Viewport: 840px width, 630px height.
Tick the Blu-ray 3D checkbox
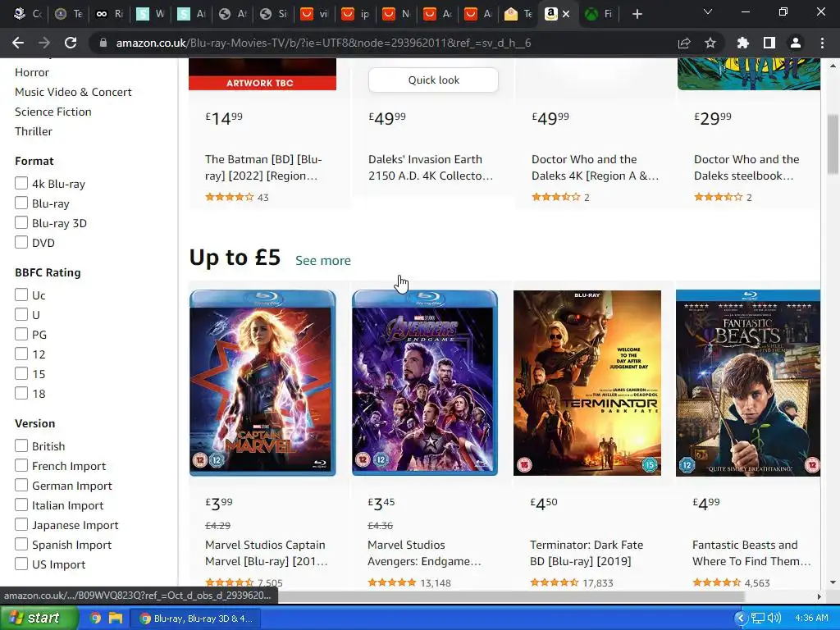coord(21,222)
